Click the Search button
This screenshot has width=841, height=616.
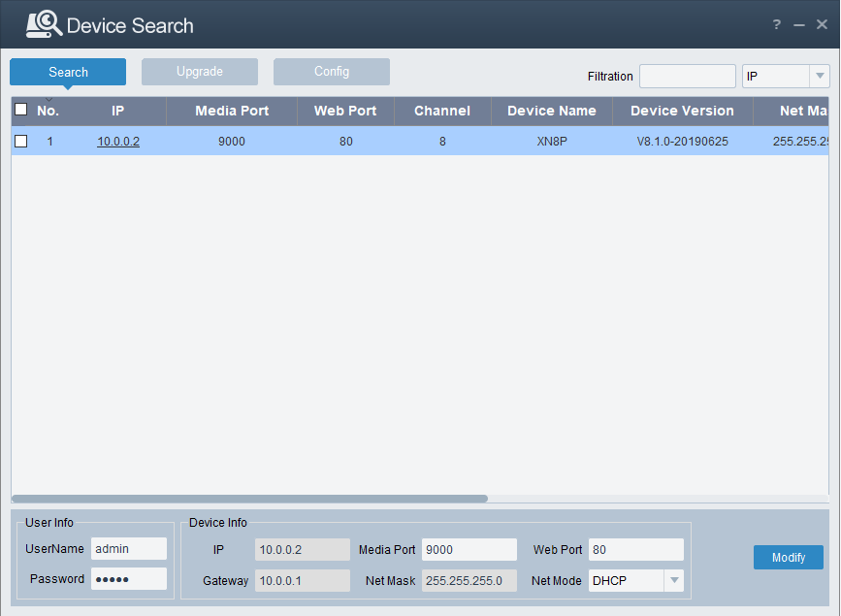68,72
